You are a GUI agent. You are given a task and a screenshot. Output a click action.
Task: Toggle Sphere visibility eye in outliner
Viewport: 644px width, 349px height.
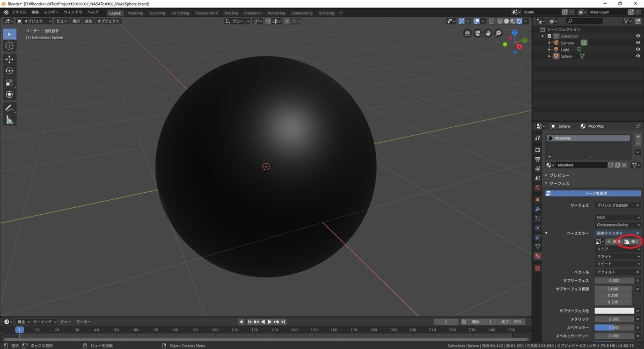(638, 56)
